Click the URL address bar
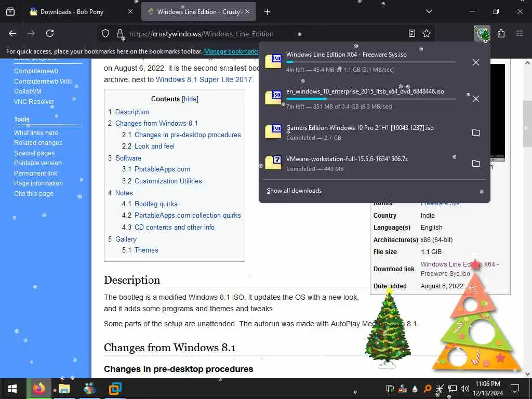532x399 pixels. click(x=264, y=34)
